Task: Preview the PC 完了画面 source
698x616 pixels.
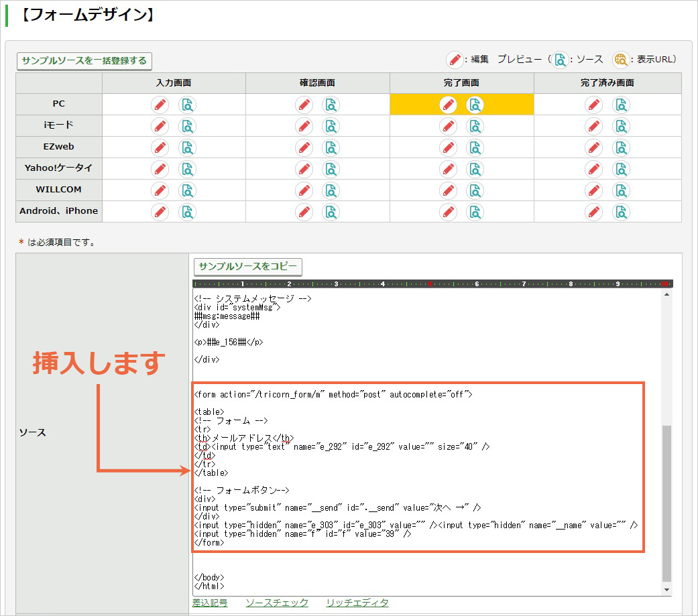Action: (x=475, y=105)
